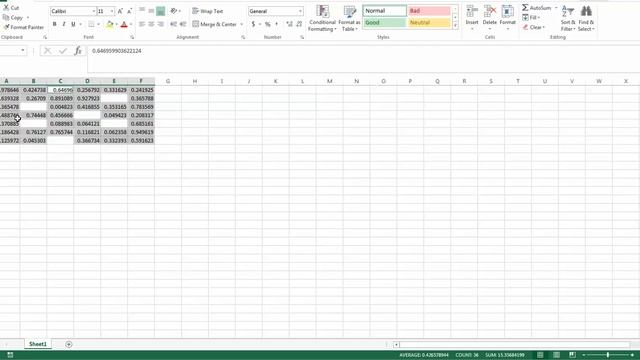Decrease decimal places
The image size is (640, 360).
point(299,24)
